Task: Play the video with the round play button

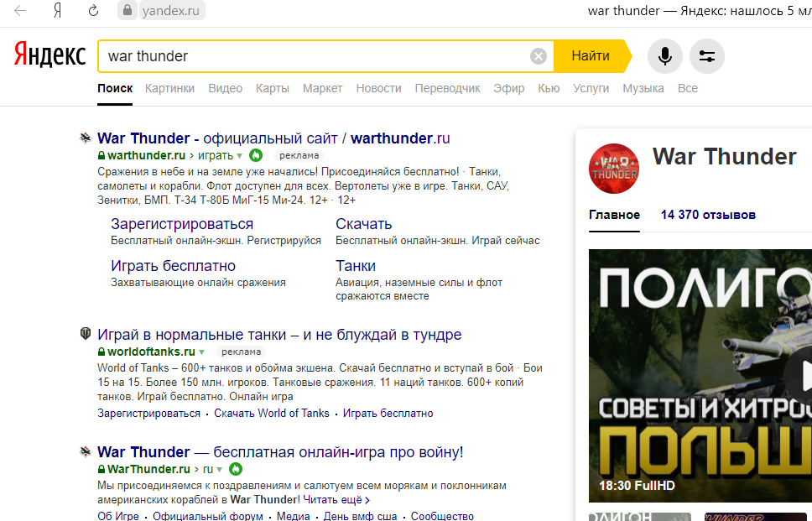Action: pos(799,376)
